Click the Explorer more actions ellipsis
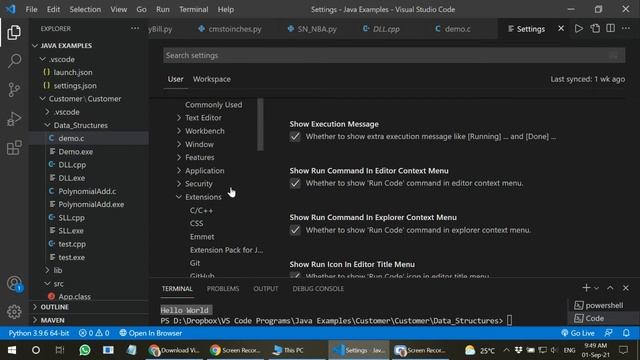 [135, 29]
